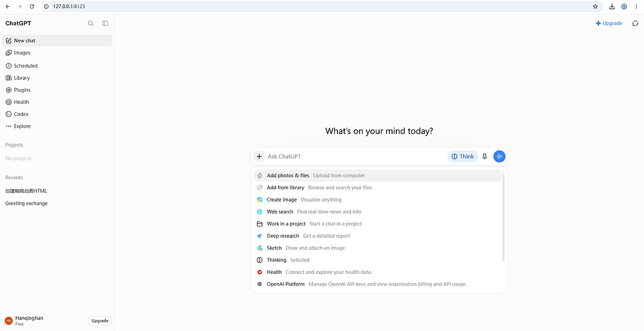Click the OpenAI Platform logo icon
This screenshot has width=644, height=331.
pyautogui.click(x=259, y=284)
